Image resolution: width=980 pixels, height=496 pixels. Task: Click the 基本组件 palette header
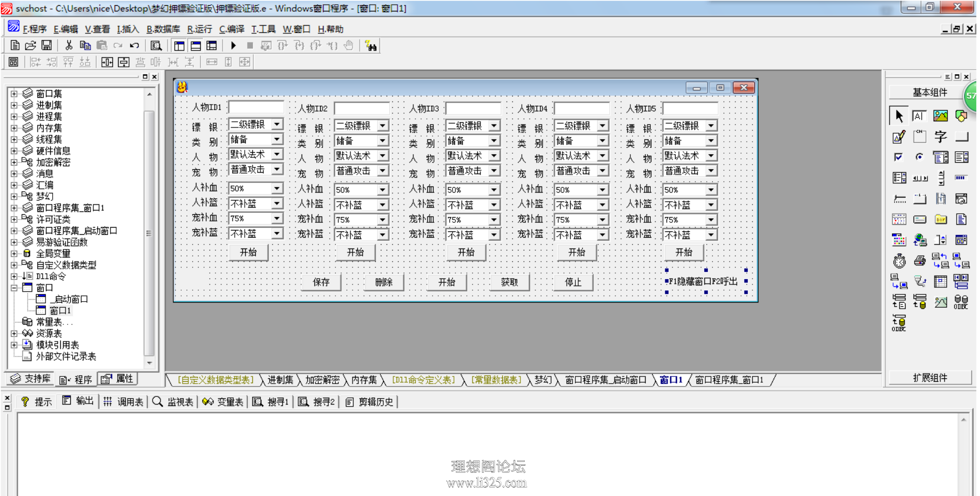930,92
